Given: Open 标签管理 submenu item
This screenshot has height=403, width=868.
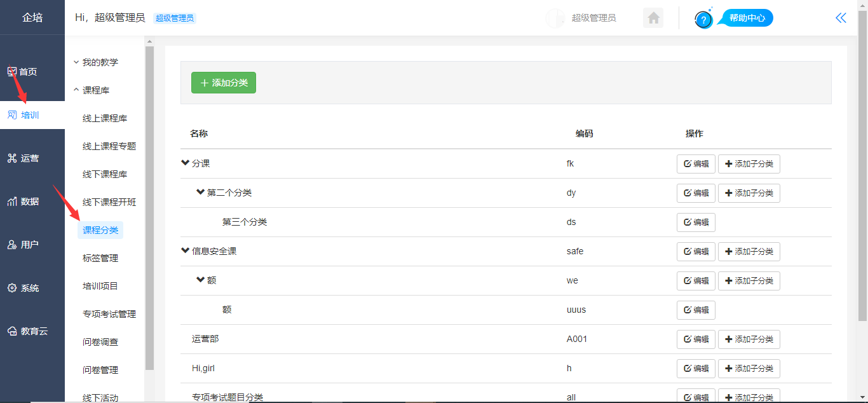Looking at the screenshot, I should [x=100, y=258].
